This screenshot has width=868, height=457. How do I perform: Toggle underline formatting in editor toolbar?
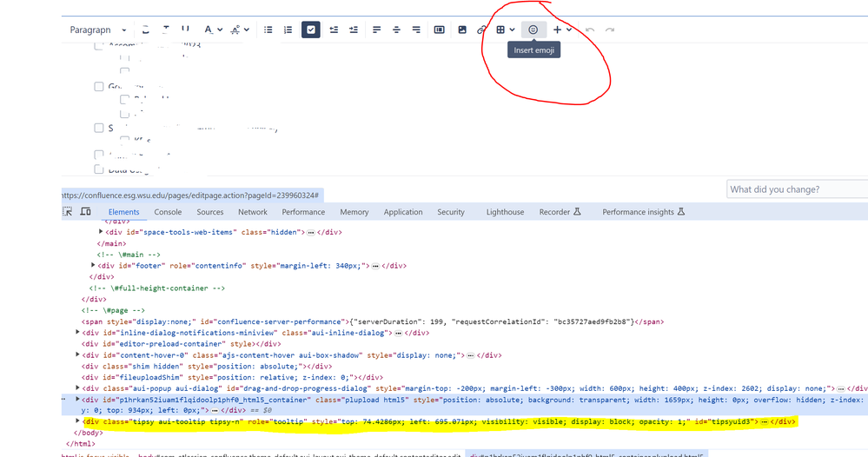point(185,30)
